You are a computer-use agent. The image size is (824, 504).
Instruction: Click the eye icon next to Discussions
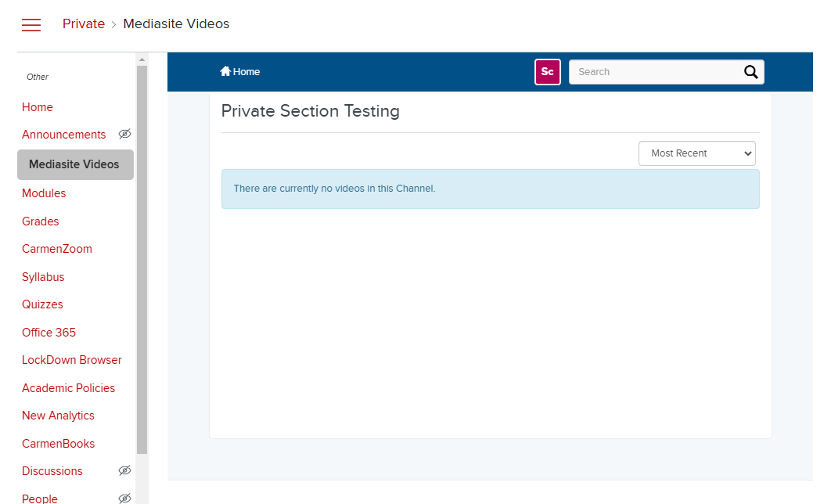pos(124,470)
